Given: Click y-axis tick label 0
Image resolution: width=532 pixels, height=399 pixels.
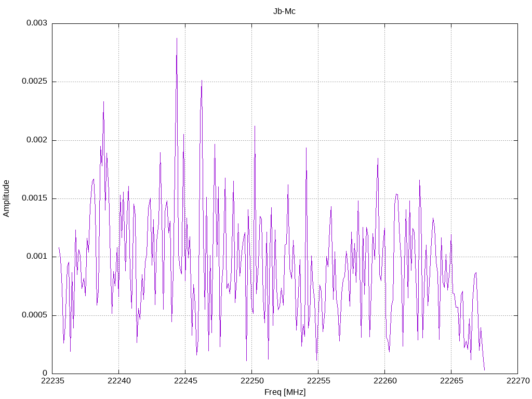Looking at the screenshot, I should [45, 373].
